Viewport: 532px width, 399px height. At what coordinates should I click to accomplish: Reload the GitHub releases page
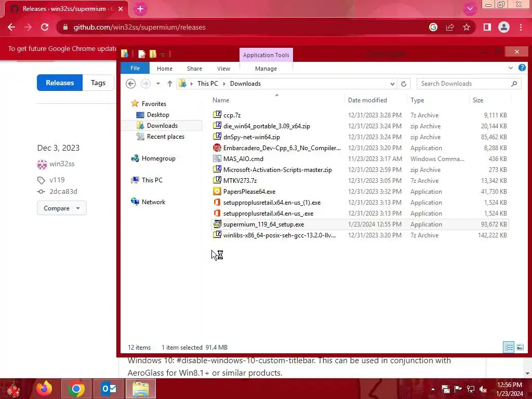point(45,27)
